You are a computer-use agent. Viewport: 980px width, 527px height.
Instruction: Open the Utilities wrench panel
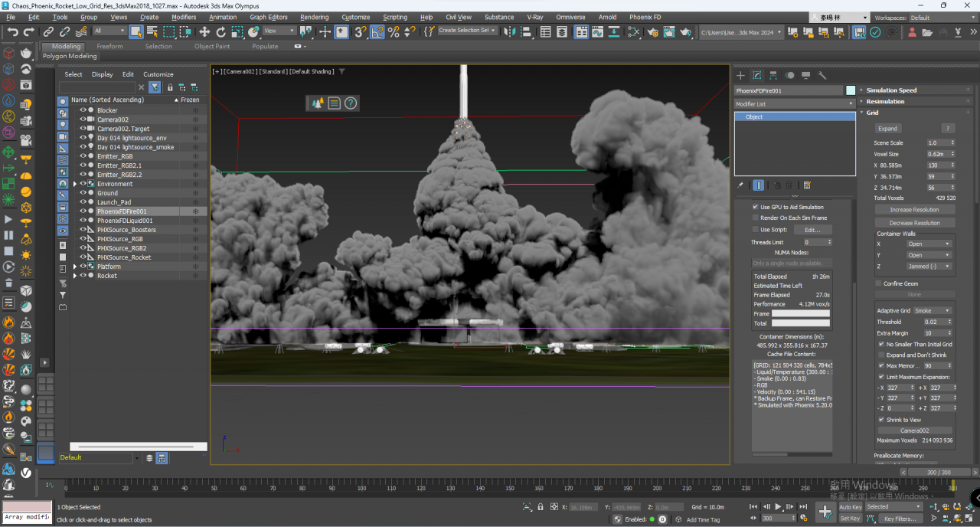tap(822, 75)
